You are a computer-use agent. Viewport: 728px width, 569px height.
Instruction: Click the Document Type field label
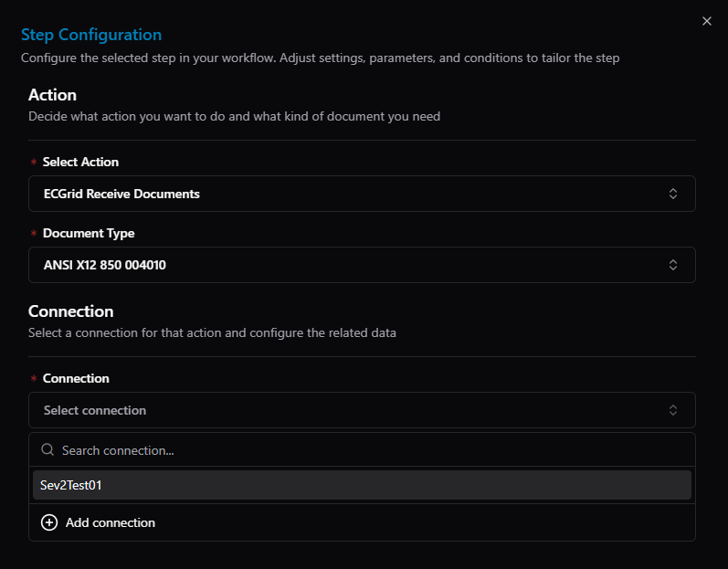[89, 233]
